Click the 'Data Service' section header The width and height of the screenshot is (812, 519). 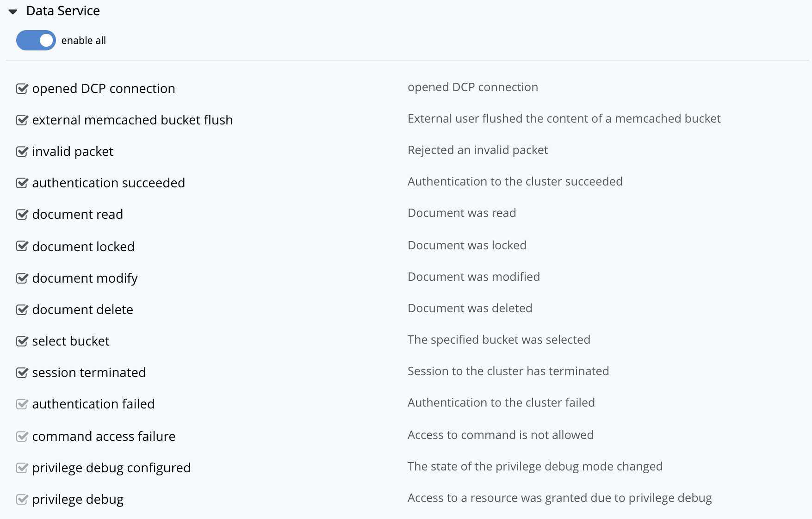coord(63,11)
